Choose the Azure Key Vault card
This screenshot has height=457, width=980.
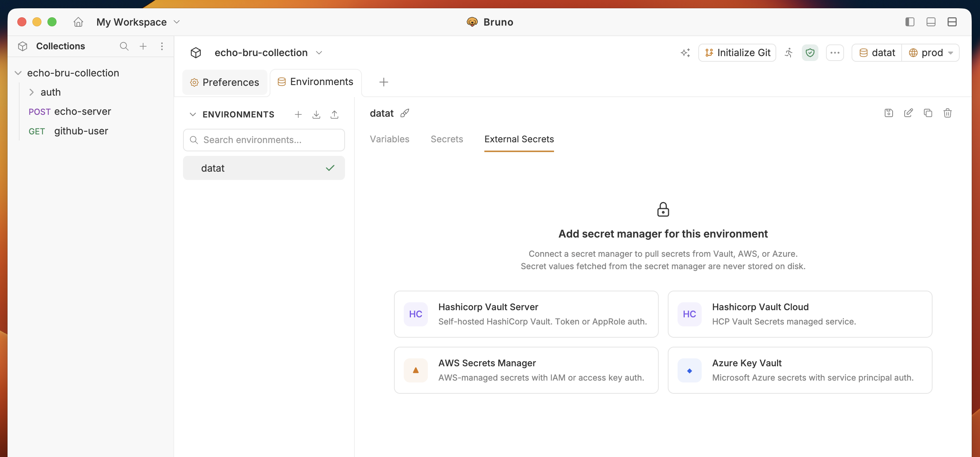point(800,370)
